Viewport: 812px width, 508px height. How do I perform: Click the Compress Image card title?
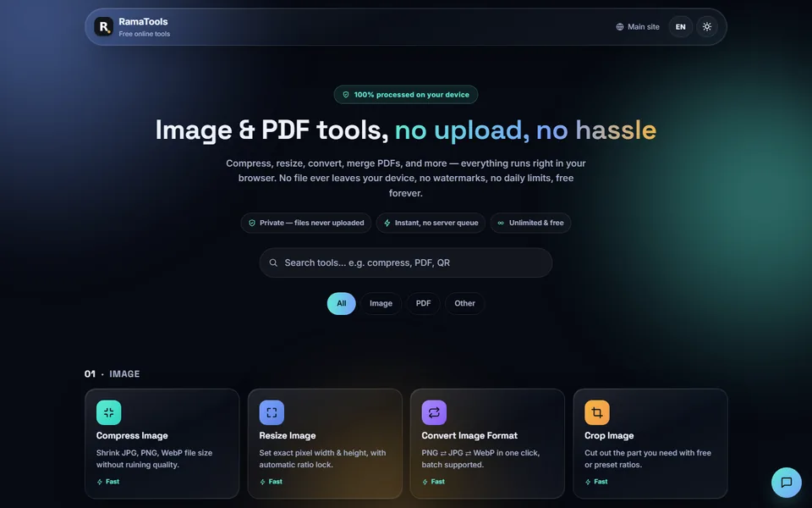[x=132, y=436]
